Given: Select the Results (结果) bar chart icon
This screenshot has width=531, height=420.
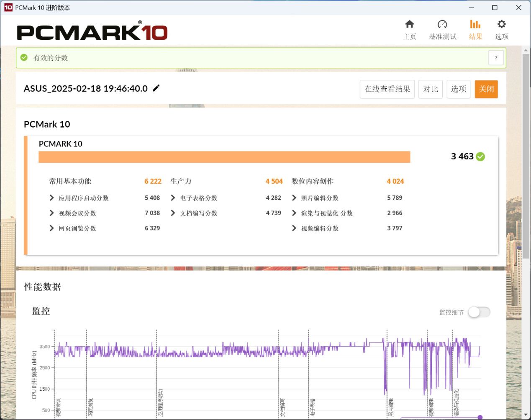Looking at the screenshot, I should point(475,24).
